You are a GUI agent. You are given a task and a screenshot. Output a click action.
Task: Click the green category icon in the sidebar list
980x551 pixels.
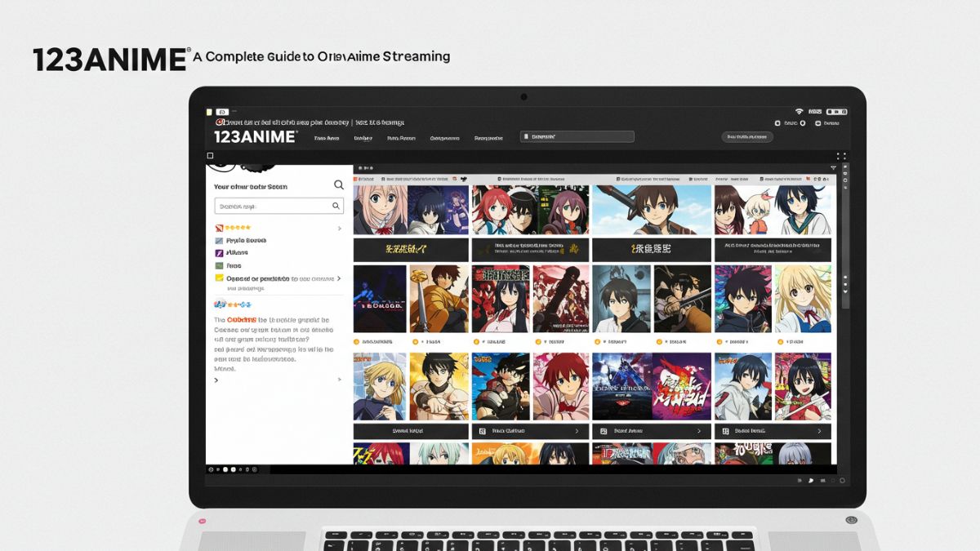[x=219, y=265]
